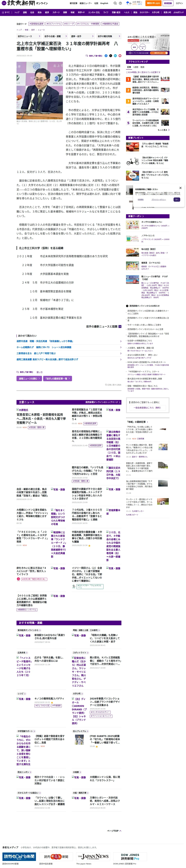Click the ログイン link
The image size is (186, 868).
(x=179, y=3)
